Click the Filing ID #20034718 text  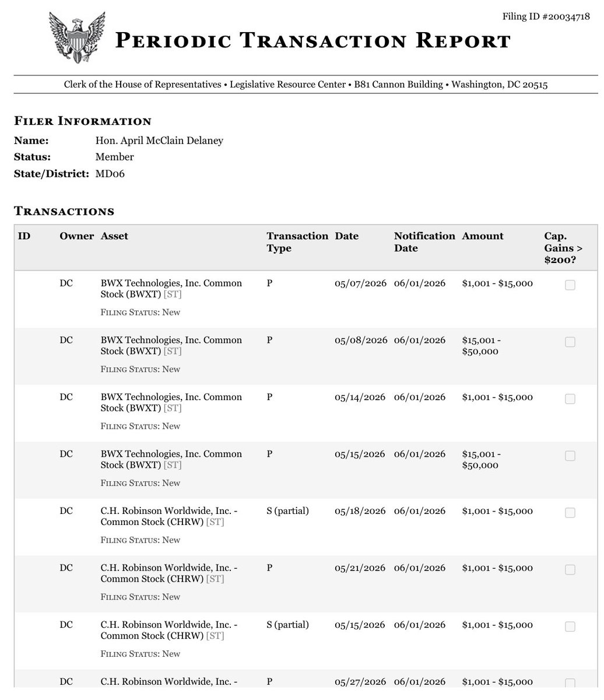tap(547, 16)
